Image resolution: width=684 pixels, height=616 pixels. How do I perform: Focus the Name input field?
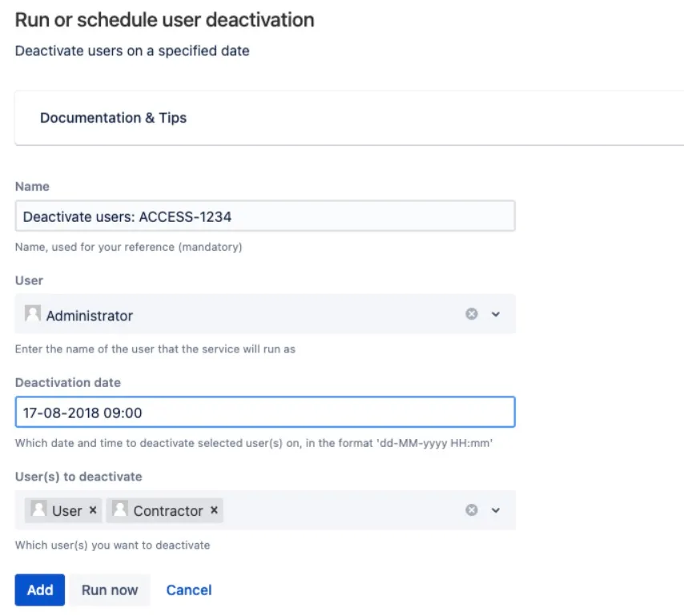pyautogui.click(x=265, y=216)
